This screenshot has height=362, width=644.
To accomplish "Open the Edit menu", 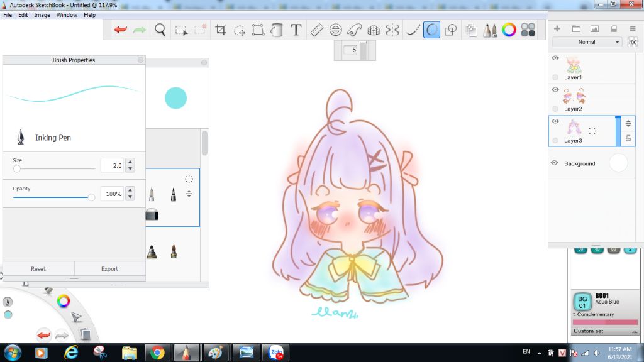I will 23,15.
